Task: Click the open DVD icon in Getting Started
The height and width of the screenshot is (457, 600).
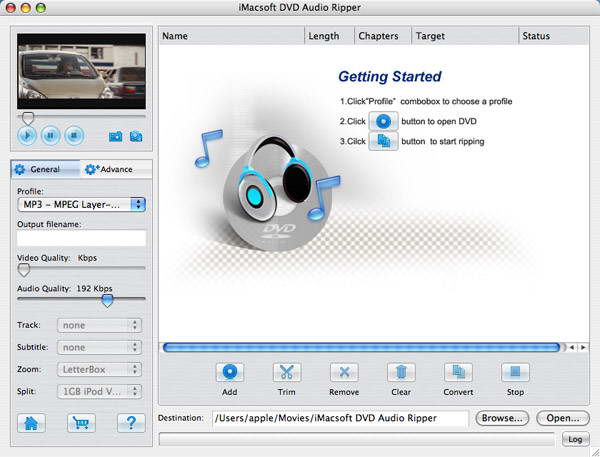Action: (x=383, y=121)
